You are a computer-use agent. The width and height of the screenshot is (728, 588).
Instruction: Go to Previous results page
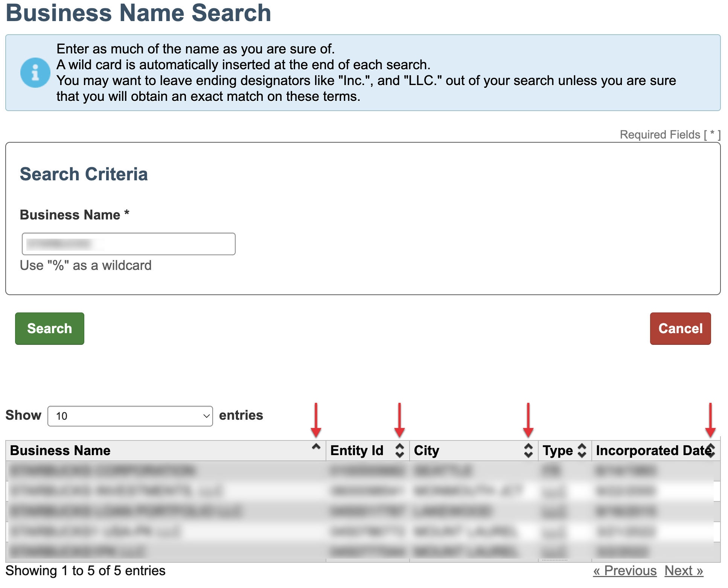625,571
